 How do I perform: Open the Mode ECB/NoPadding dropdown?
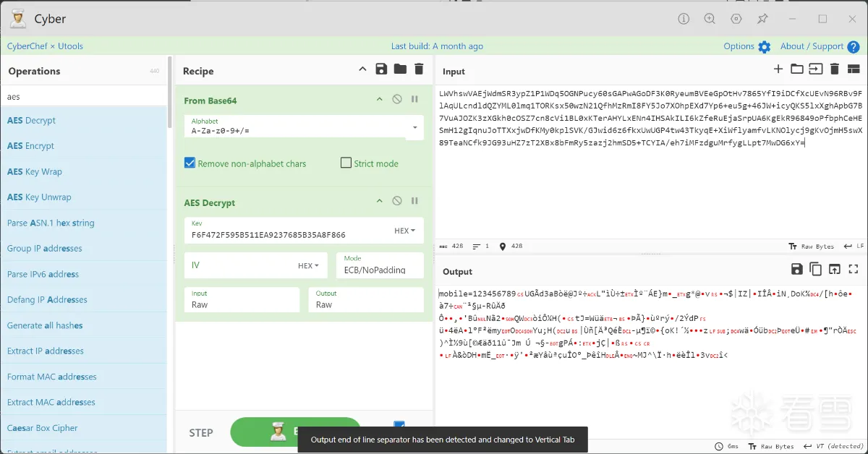(x=380, y=265)
